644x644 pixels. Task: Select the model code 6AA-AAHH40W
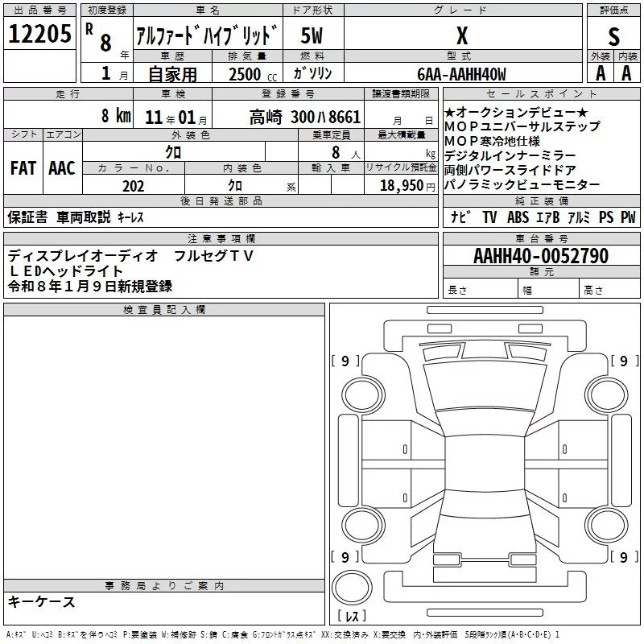coord(461,74)
